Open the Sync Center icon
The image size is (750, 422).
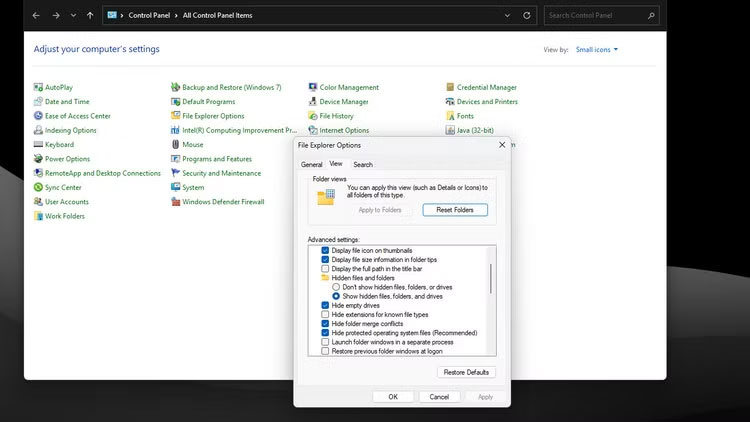pos(38,187)
